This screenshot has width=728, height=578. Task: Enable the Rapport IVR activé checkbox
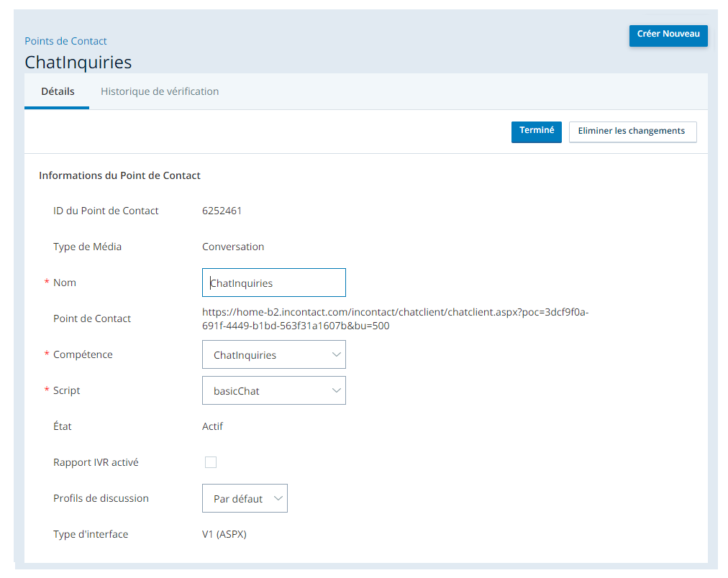[211, 462]
